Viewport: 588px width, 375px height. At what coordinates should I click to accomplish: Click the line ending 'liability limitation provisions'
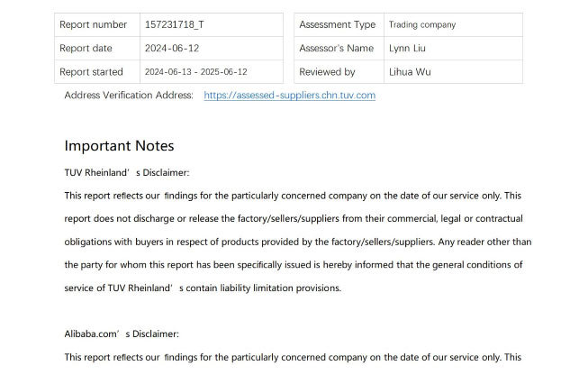[x=203, y=288]
